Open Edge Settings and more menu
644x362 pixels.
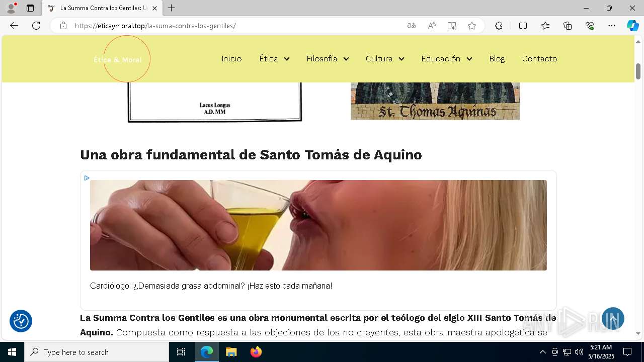612,26
